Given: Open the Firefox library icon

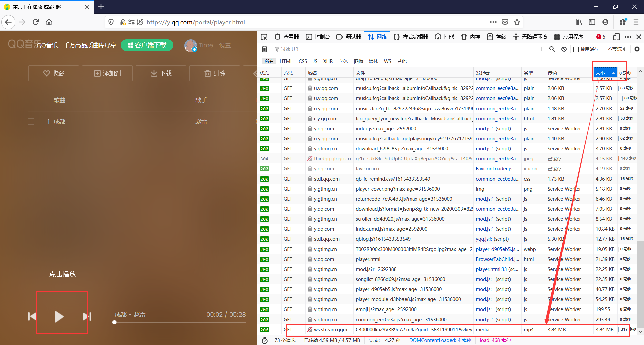Looking at the screenshot, I should point(579,22).
